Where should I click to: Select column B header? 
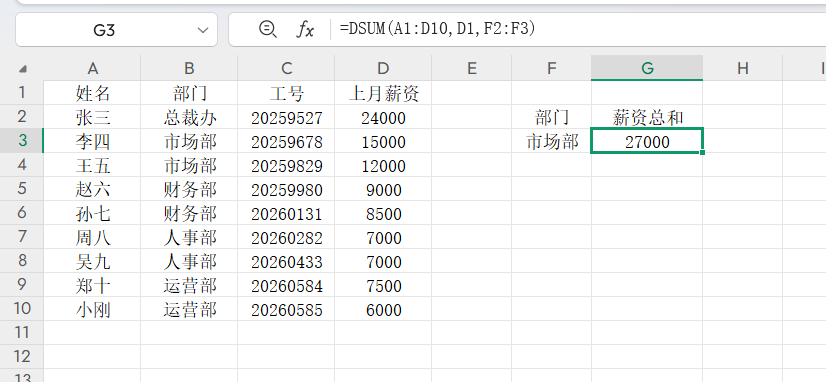point(189,68)
